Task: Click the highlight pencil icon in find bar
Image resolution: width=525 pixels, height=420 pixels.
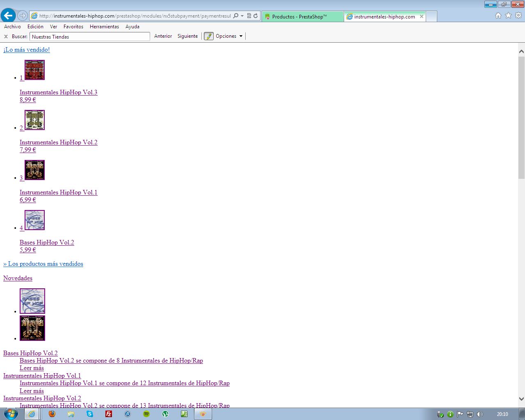Action: (209, 36)
